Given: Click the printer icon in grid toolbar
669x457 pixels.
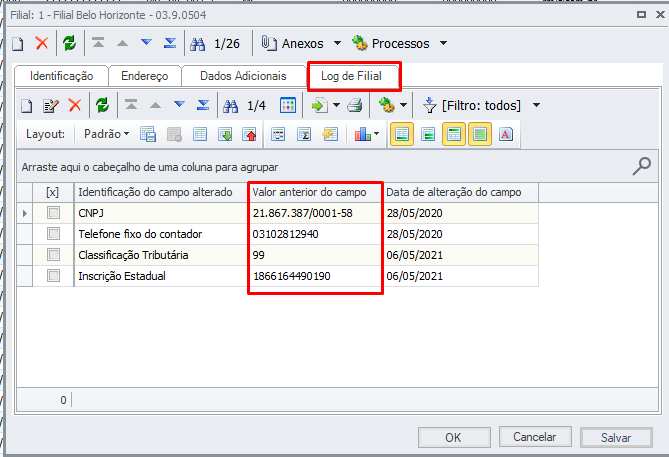Looking at the screenshot, I should (x=355, y=105).
